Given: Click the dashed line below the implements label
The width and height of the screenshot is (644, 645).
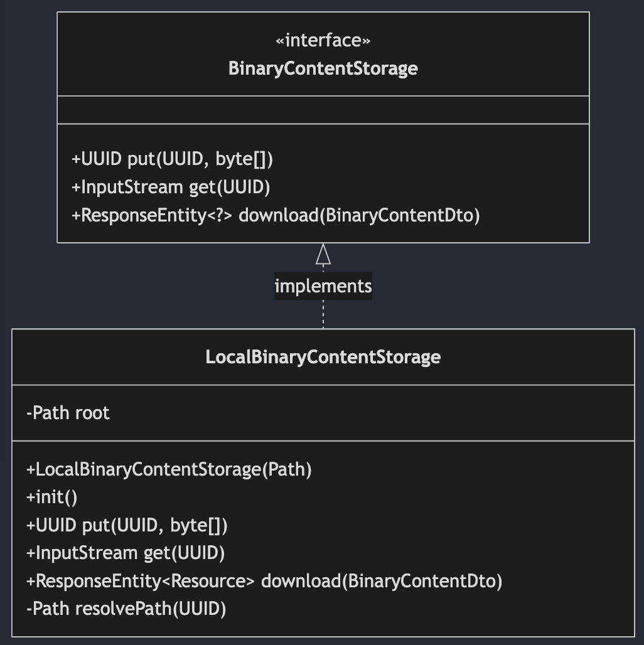Looking at the screenshot, I should coord(323,314).
